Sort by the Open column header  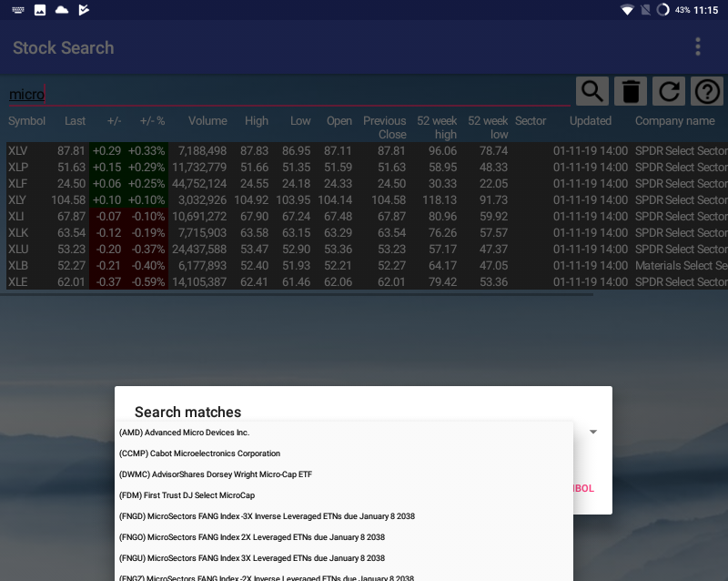pos(339,121)
